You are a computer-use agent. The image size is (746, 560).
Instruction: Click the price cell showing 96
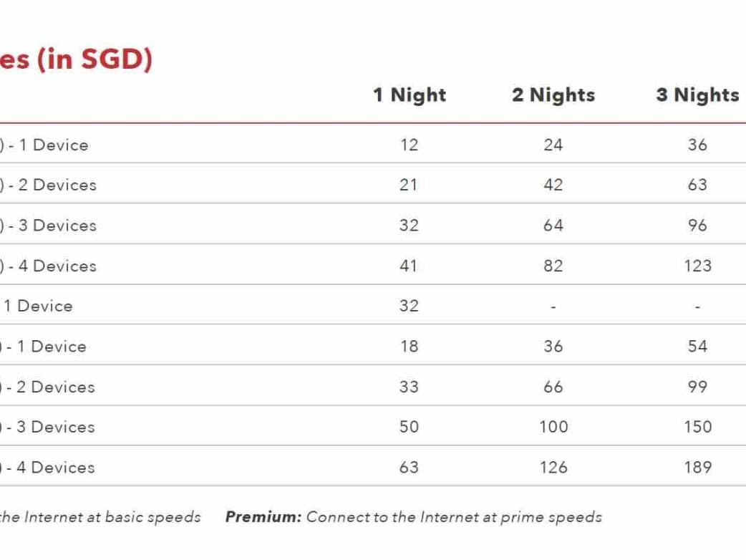697,226
